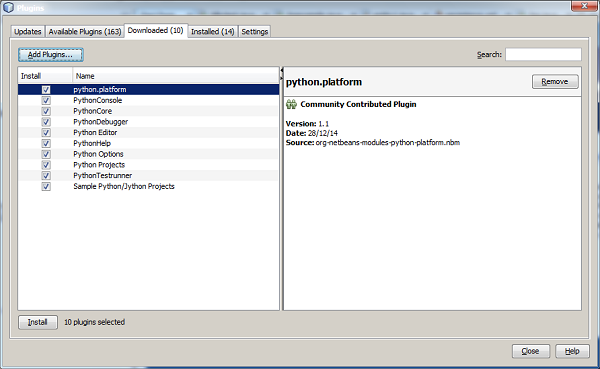Open Help for the Plugins dialog

[x=572, y=351]
